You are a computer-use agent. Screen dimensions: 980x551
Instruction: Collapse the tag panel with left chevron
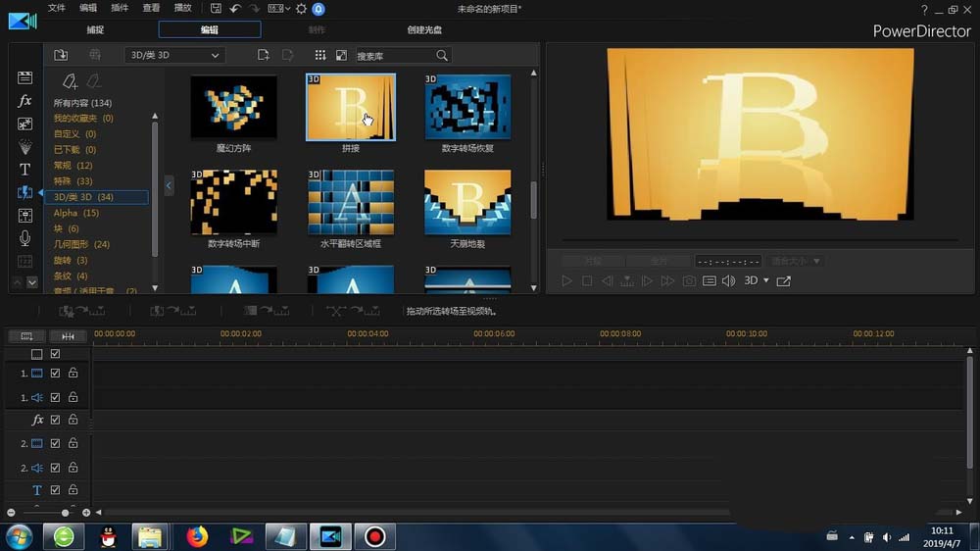[169, 185]
